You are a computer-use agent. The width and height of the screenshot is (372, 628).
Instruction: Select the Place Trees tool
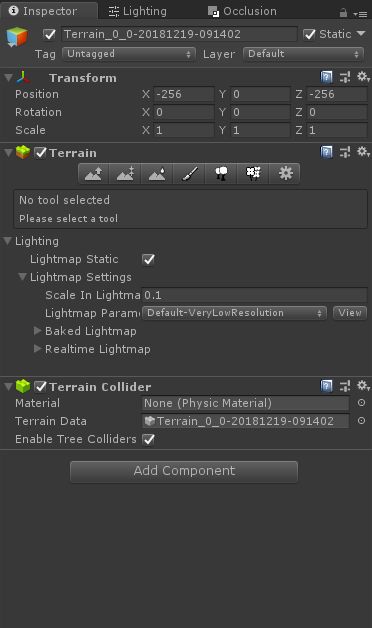pyautogui.click(x=221, y=173)
